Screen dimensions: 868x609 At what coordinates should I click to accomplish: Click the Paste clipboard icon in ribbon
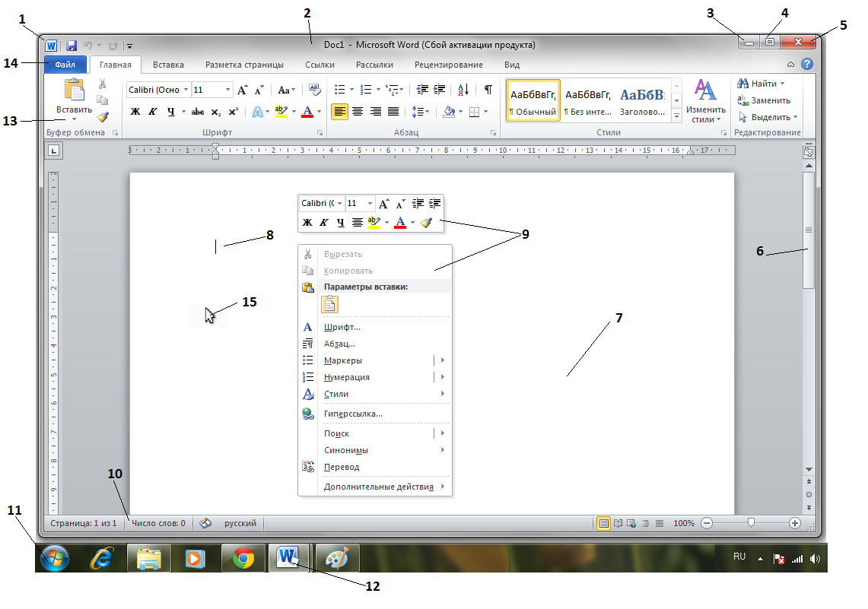tap(75, 90)
